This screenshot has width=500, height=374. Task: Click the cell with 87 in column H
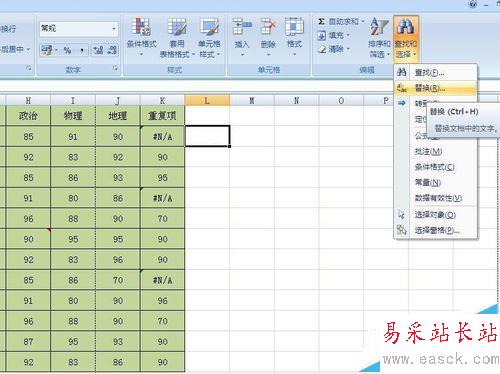coord(28,342)
